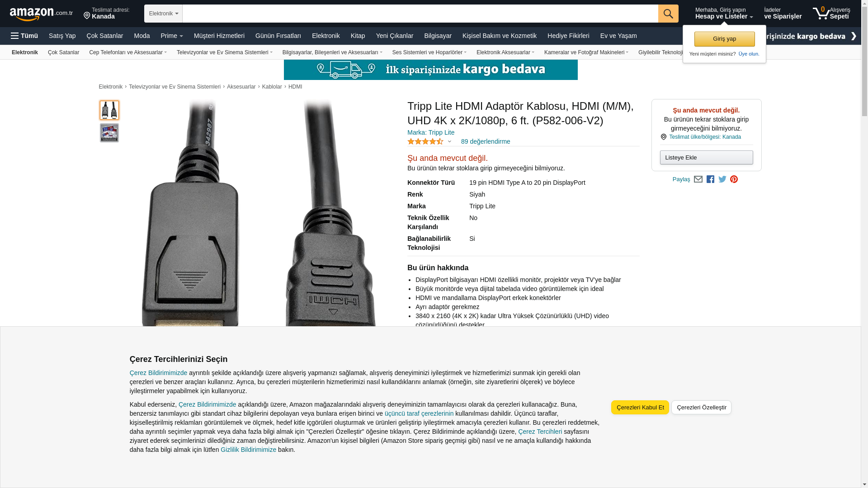Screen dimensions: 868x488
Task: Click the orange search magnifier button
Action: point(668,14)
